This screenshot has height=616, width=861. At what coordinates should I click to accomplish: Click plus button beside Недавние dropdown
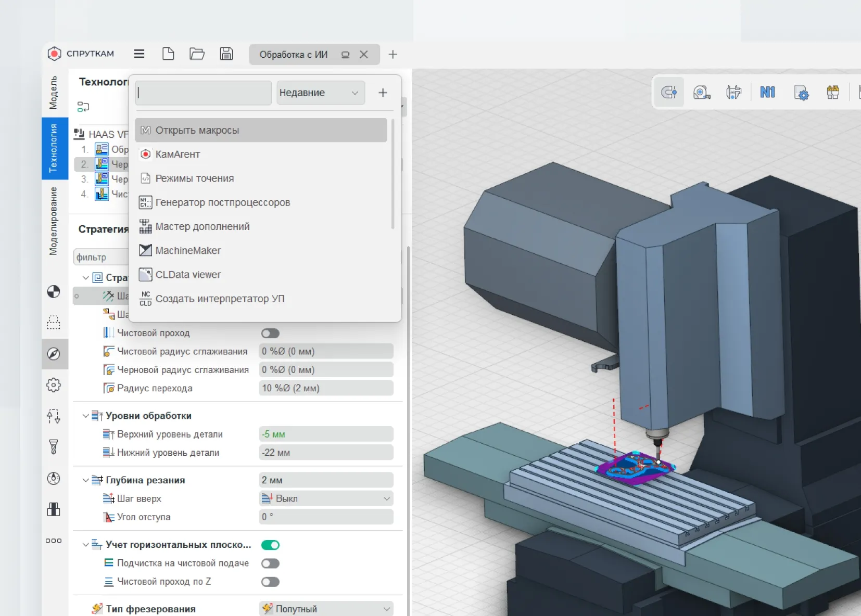pyautogui.click(x=383, y=93)
